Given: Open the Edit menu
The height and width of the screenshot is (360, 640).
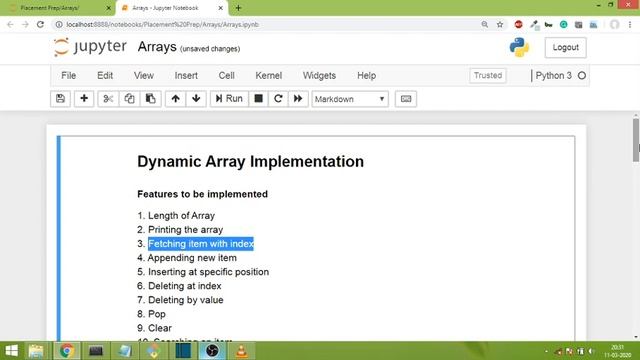Looking at the screenshot, I should 105,76.
